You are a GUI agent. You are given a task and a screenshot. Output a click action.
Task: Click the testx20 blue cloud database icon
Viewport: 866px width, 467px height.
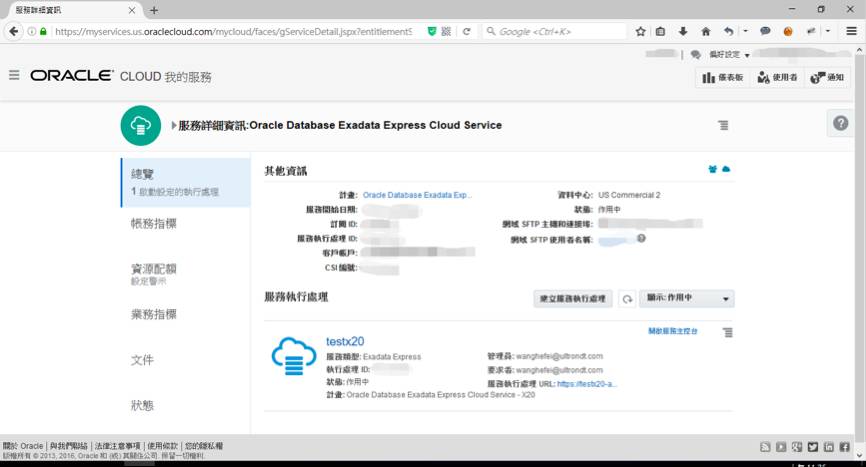[x=294, y=357]
